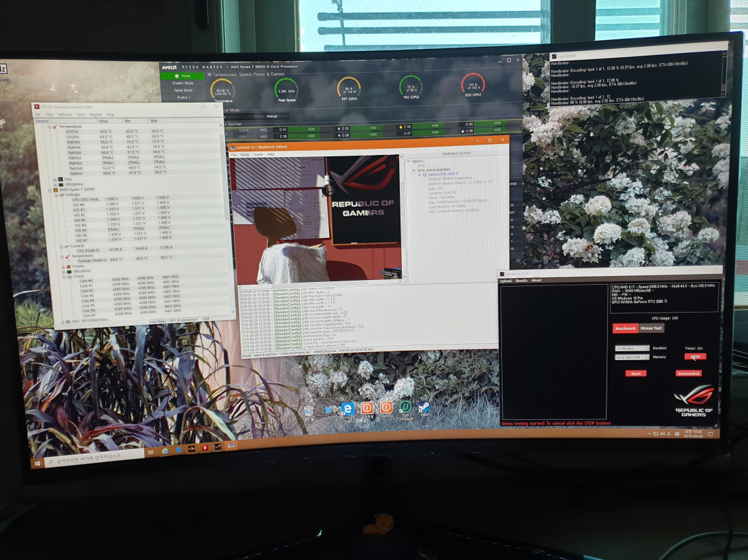748x560 pixels.
Task: Open the Memory amount dropdown
Action: (632, 357)
